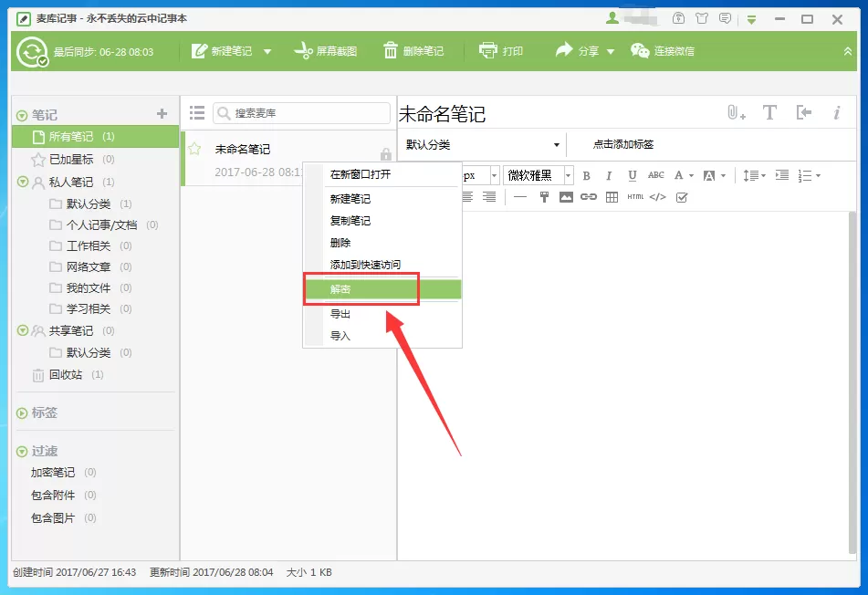Connect WeChat via 连接微信
Screen dimensions: 868x595
[x=662, y=51]
